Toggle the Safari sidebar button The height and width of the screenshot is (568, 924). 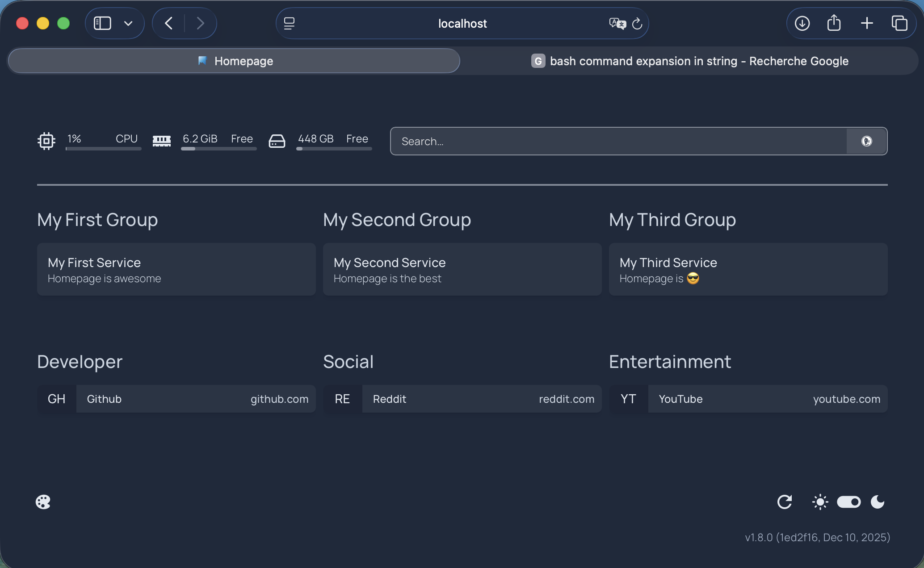click(102, 23)
